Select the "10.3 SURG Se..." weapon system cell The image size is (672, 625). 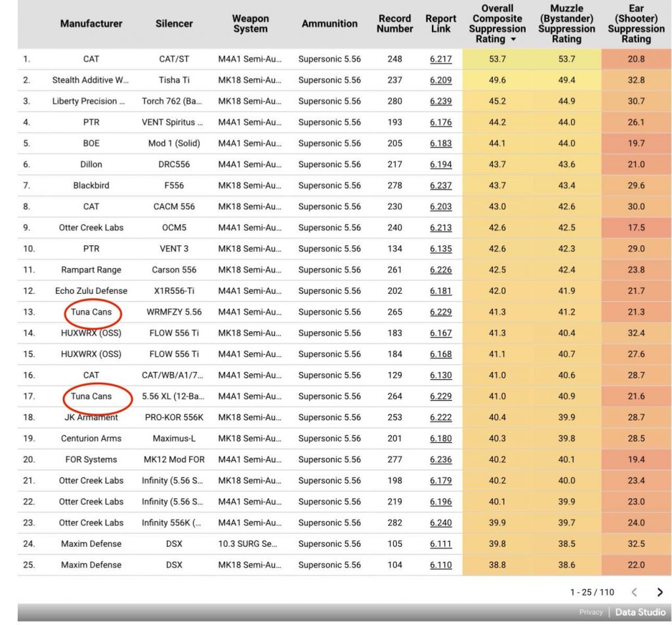tap(247, 544)
